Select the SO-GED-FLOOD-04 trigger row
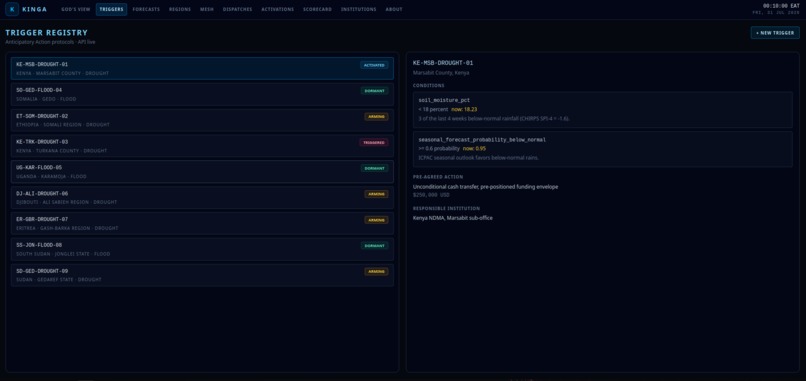This screenshot has width=806, height=381. pyautogui.click(x=203, y=94)
